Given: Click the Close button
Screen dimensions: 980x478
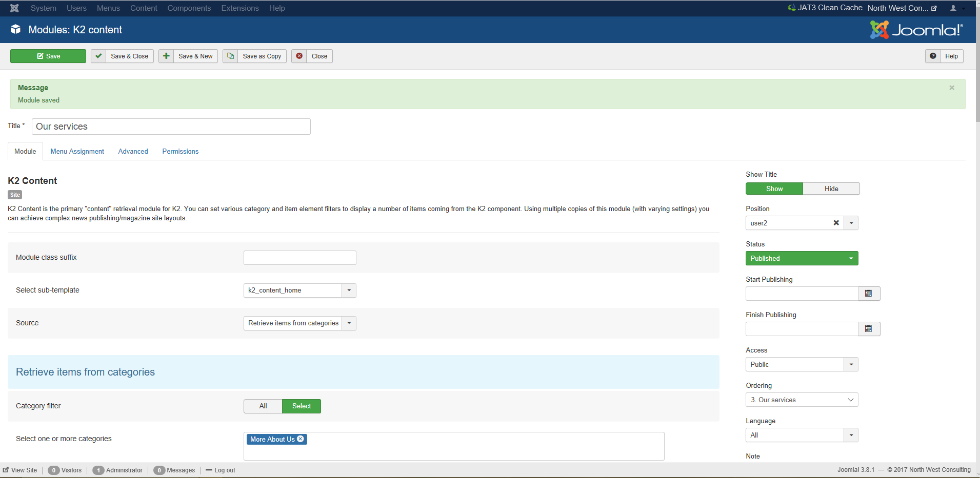Looking at the screenshot, I should [312, 56].
